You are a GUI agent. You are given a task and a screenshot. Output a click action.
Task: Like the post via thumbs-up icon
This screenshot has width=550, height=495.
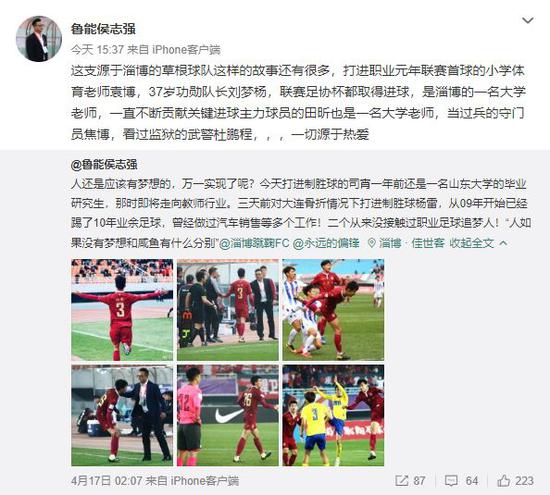(504, 481)
